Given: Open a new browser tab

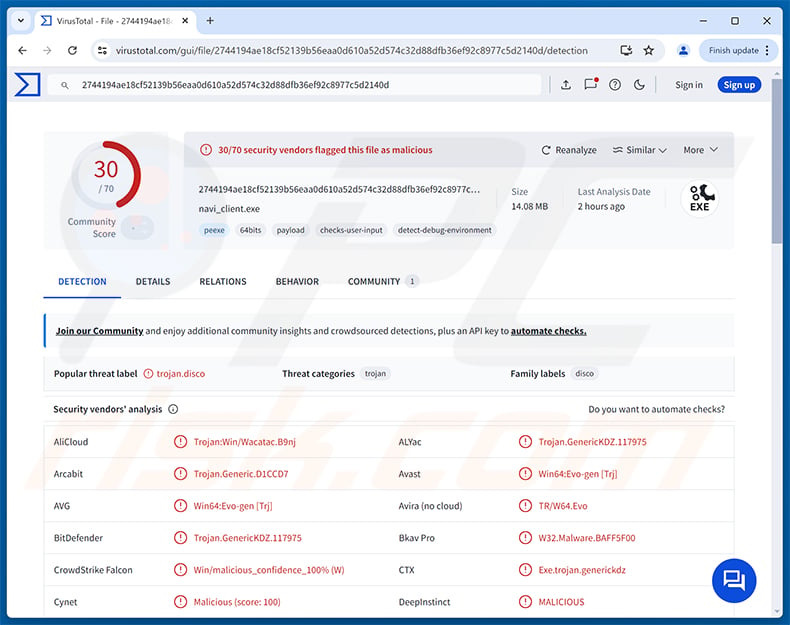Looking at the screenshot, I should (210, 21).
